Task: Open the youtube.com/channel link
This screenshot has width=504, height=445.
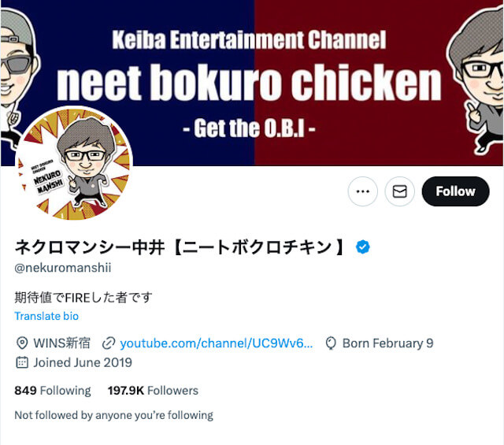Action: (x=217, y=343)
